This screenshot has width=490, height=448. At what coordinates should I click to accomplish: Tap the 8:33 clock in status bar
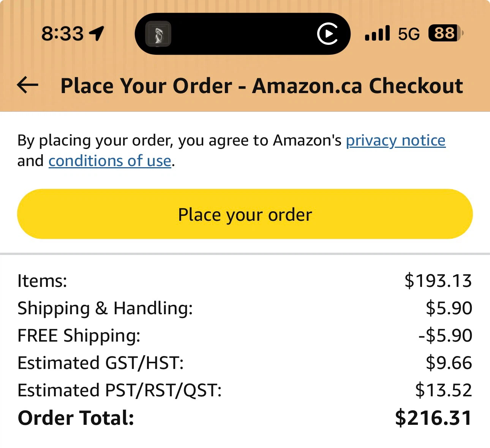tap(62, 33)
